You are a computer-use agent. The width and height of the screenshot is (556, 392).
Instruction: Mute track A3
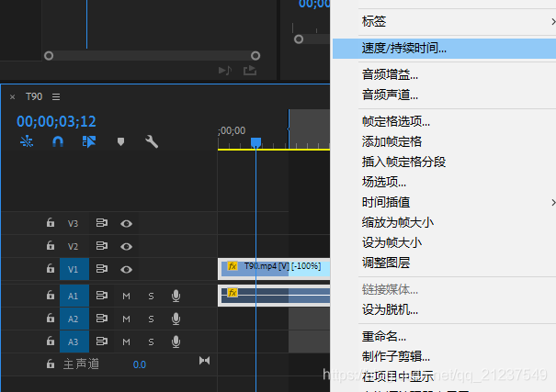pyautogui.click(x=126, y=342)
